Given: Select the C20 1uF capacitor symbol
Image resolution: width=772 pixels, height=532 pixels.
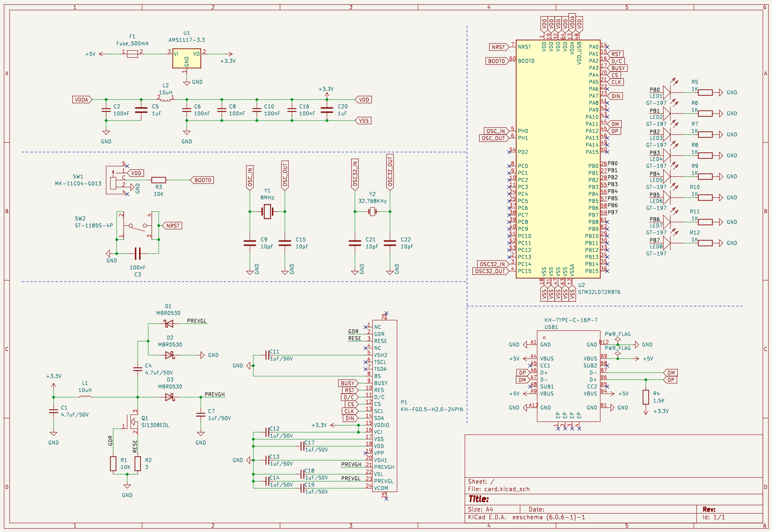Looking at the screenshot, I should [327, 110].
